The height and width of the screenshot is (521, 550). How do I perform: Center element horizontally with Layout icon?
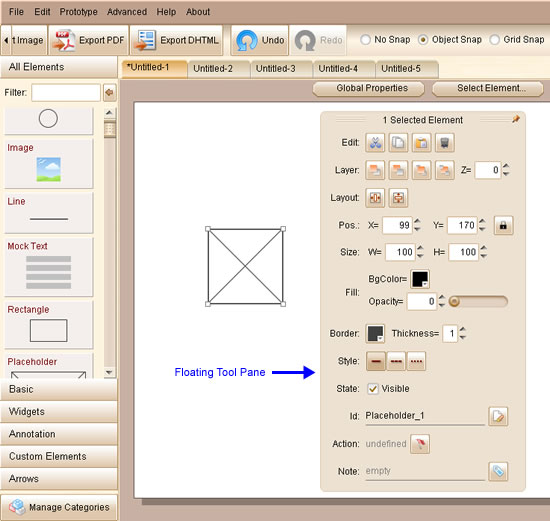(375, 198)
